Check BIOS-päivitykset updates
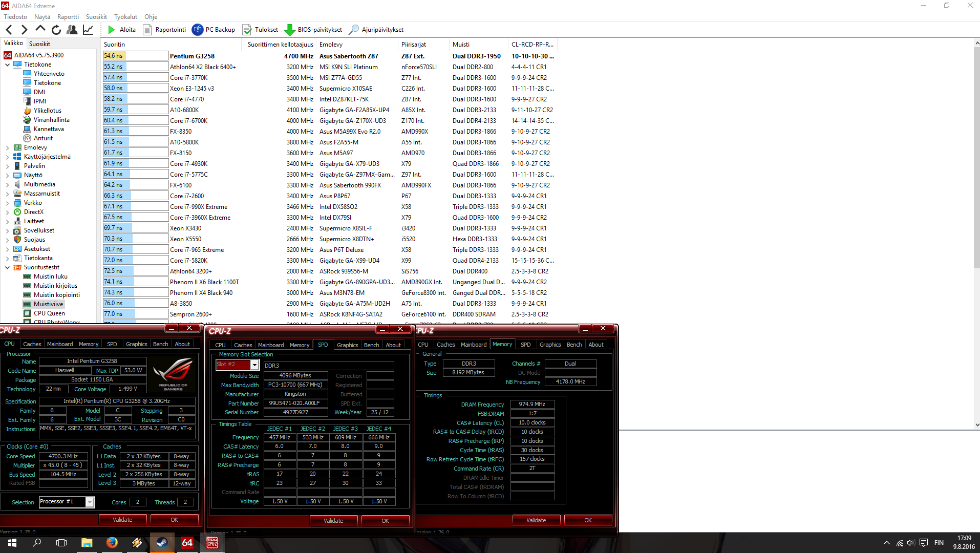This screenshot has height=553, width=980. click(313, 30)
